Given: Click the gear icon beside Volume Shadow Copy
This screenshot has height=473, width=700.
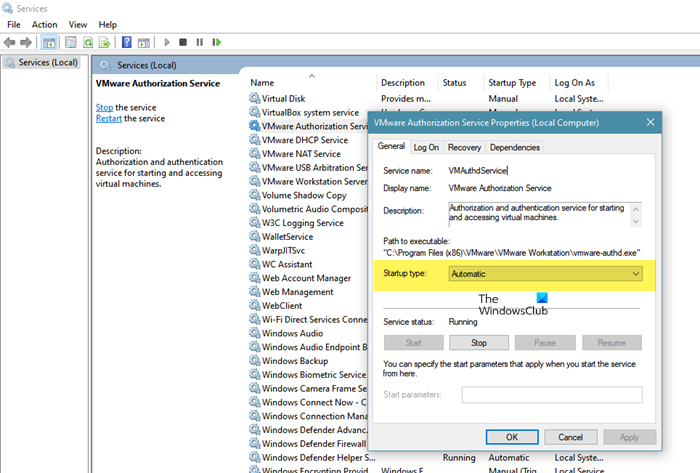Looking at the screenshot, I should pos(254,195).
